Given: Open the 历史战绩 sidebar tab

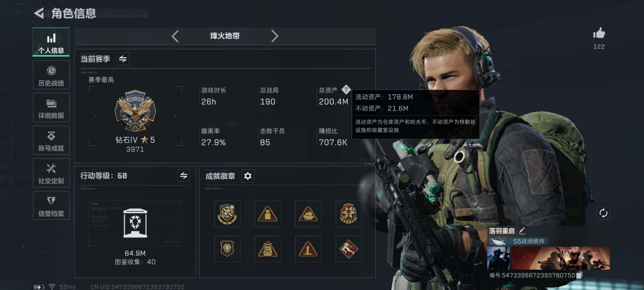Looking at the screenshot, I should [51, 75].
